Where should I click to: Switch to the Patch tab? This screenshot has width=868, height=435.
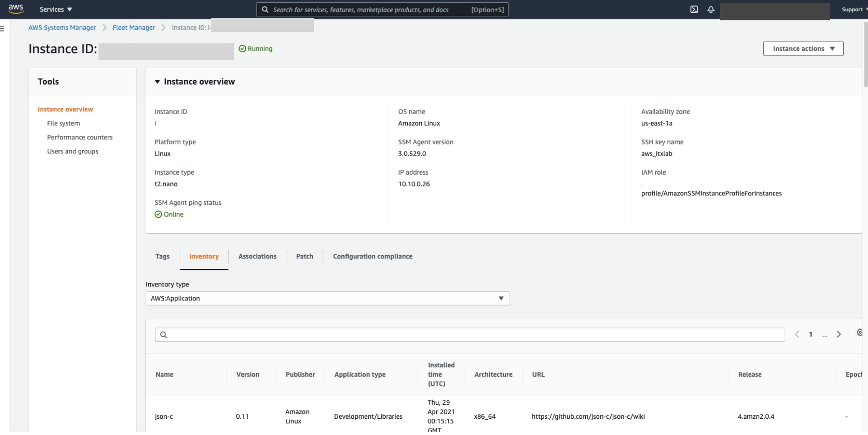[x=304, y=256]
